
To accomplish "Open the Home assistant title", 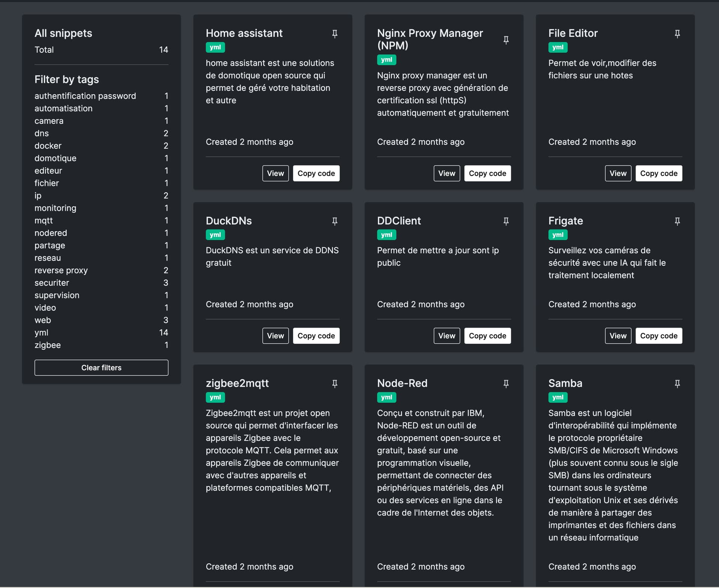I will pyautogui.click(x=244, y=33).
